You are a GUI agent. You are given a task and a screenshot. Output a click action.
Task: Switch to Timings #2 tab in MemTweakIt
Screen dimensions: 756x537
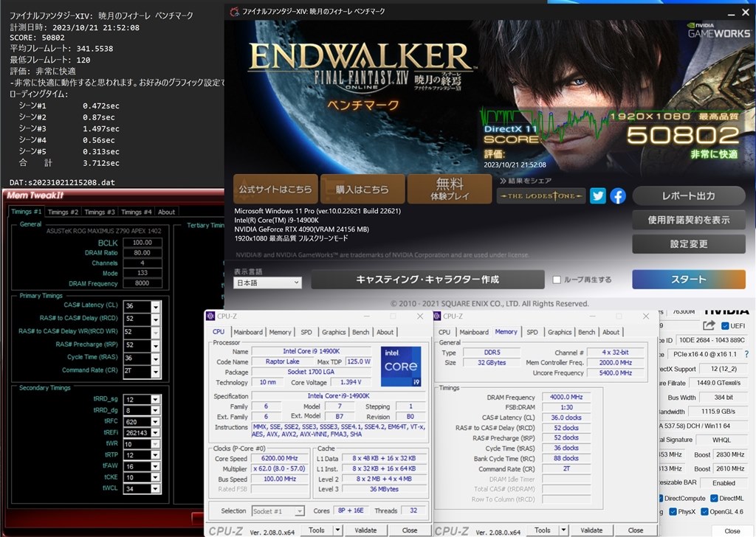tap(63, 212)
